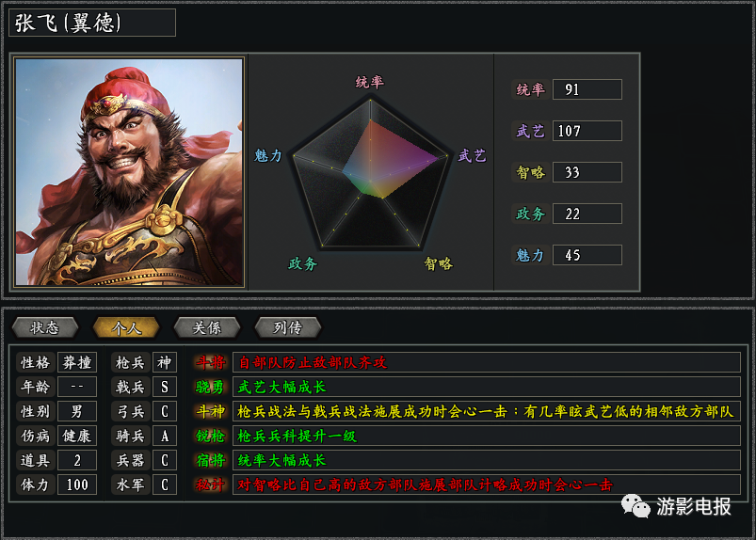
Task: Select the 秘计 trait label
Action: tap(210, 484)
